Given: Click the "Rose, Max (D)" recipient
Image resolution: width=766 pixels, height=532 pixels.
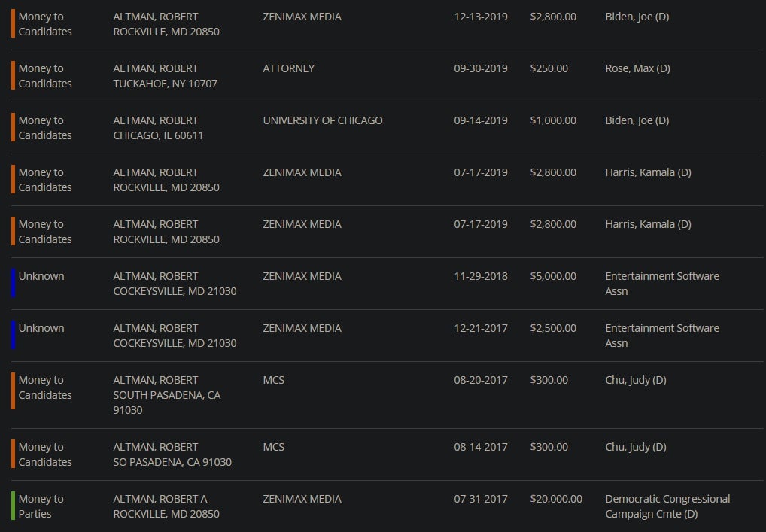Looking at the screenshot, I should coord(637,68).
